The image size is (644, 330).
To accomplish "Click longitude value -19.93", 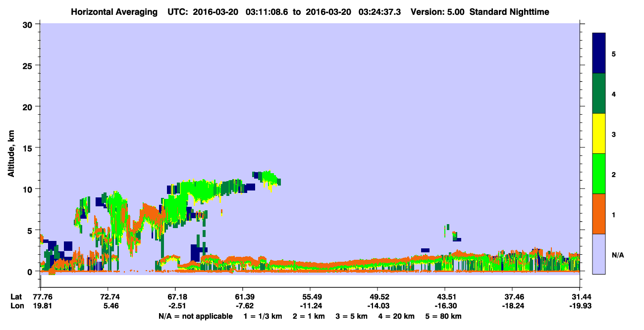I will coord(580,306).
